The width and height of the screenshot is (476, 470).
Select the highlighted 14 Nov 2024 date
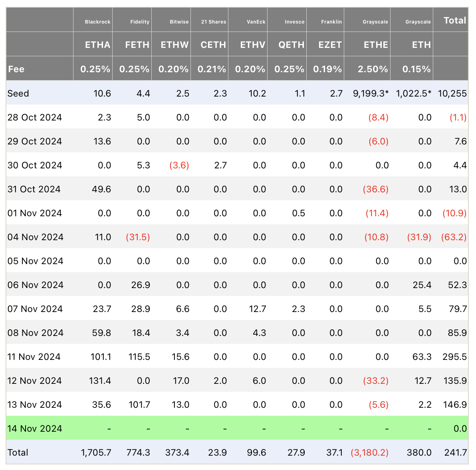click(35, 429)
